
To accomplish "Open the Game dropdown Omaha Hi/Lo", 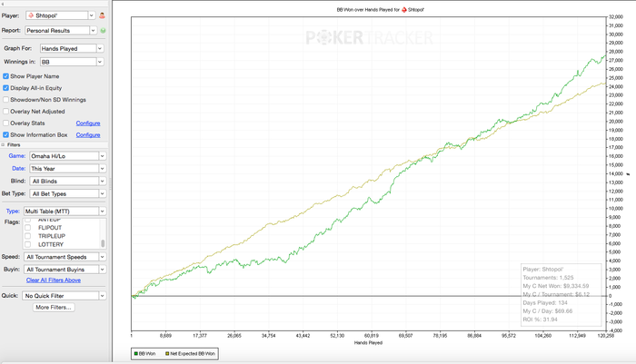I will point(68,156).
